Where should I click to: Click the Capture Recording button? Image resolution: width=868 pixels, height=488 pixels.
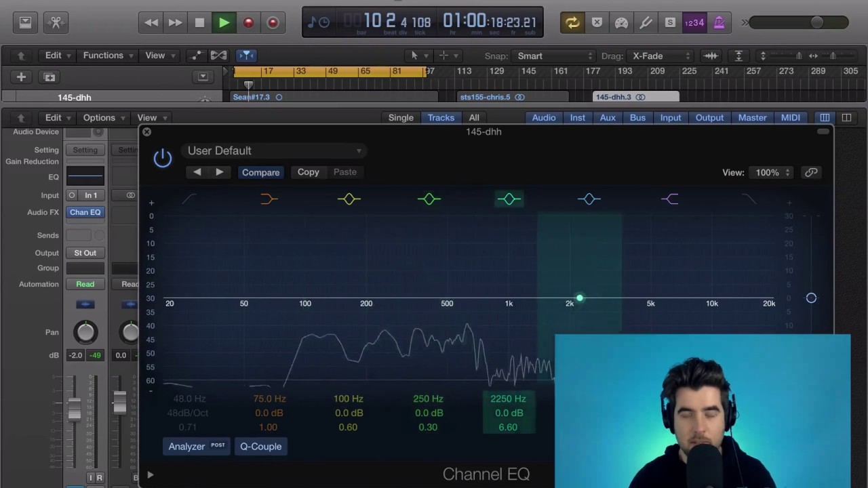coord(273,22)
